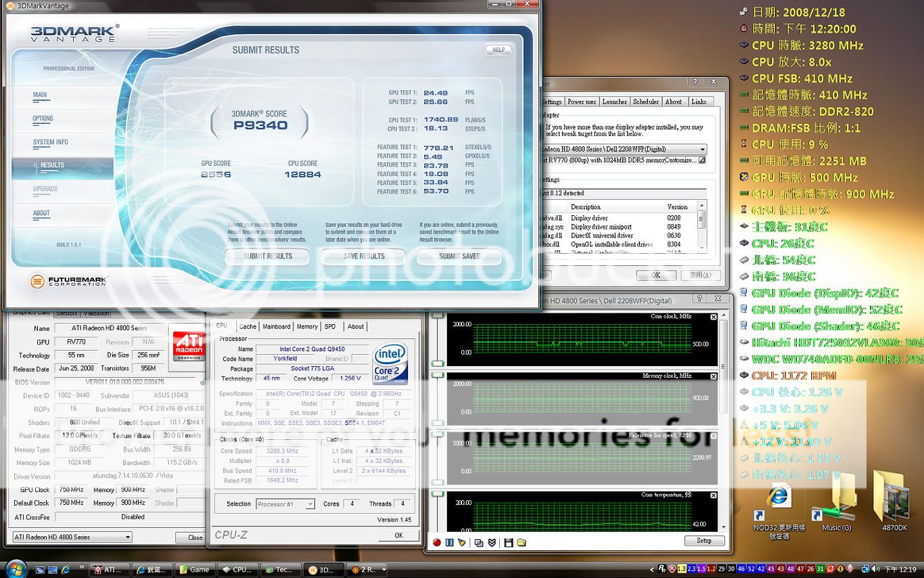Screen dimensions: 924x578
Task: Switch to the Mainboard tab in CPU-Z
Action: 276,326
